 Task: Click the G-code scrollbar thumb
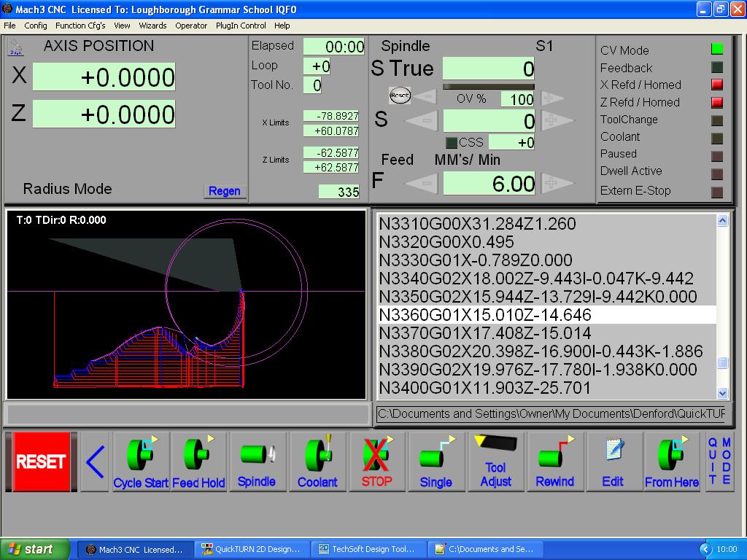(723, 363)
